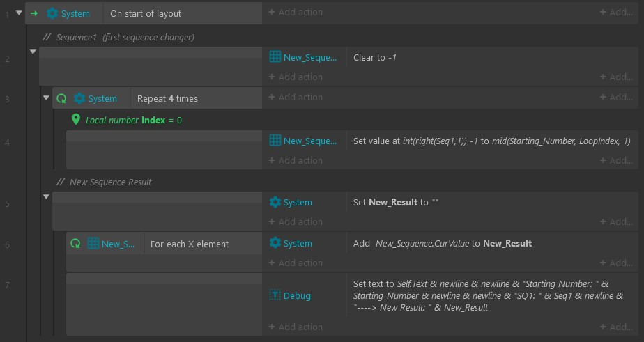Viewport: 644px width, 342px height.
Task: Collapse event 2 using the disclosure arrow
Action: pos(33,52)
